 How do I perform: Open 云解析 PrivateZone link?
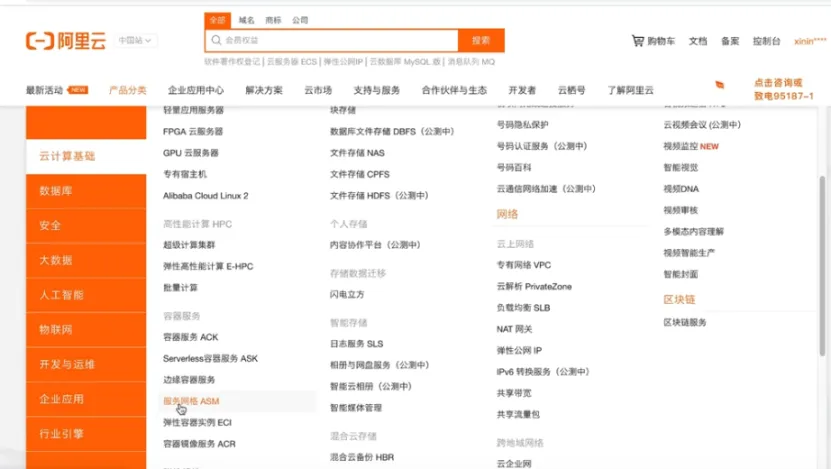click(534, 286)
